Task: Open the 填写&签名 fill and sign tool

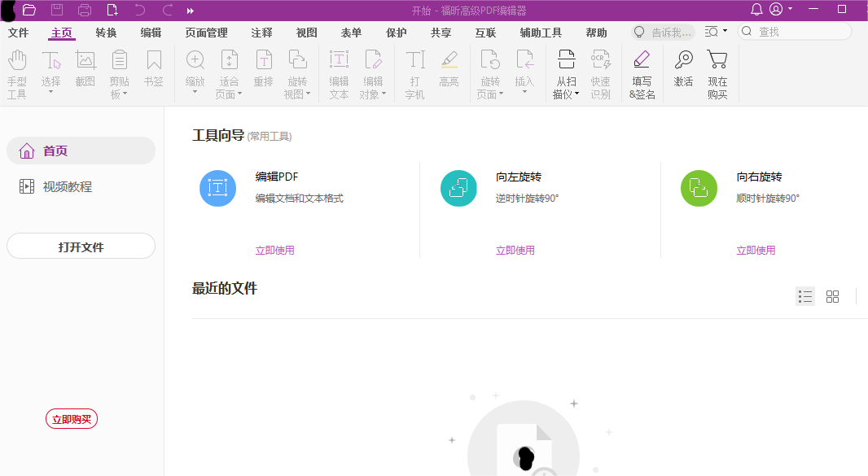Action: point(642,73)
